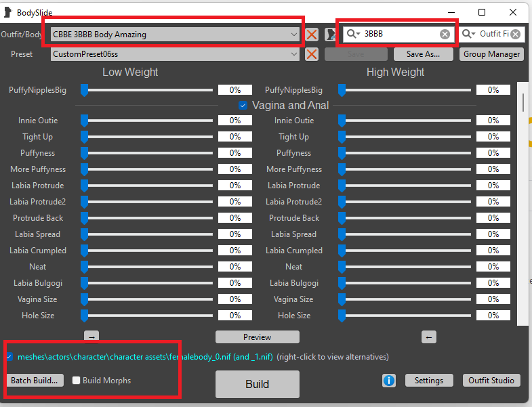Image resolution: width=532 pixels, height=407 pixels.
Task: Delete the CustomPreset06ss preset
Action: coord(312,54)
